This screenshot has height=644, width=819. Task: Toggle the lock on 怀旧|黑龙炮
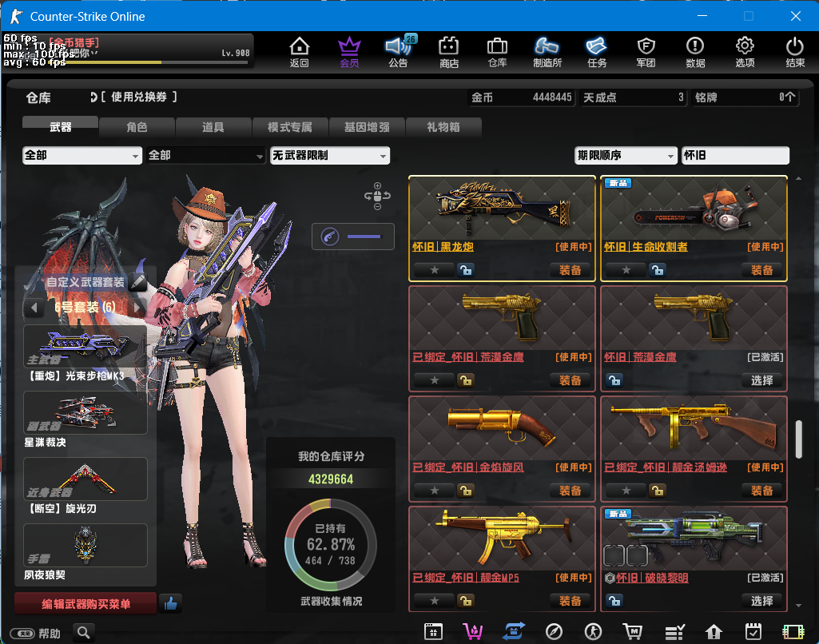point(465,270)
